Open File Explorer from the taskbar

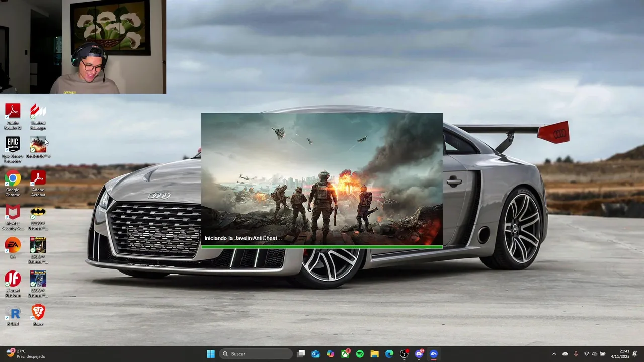374,354
